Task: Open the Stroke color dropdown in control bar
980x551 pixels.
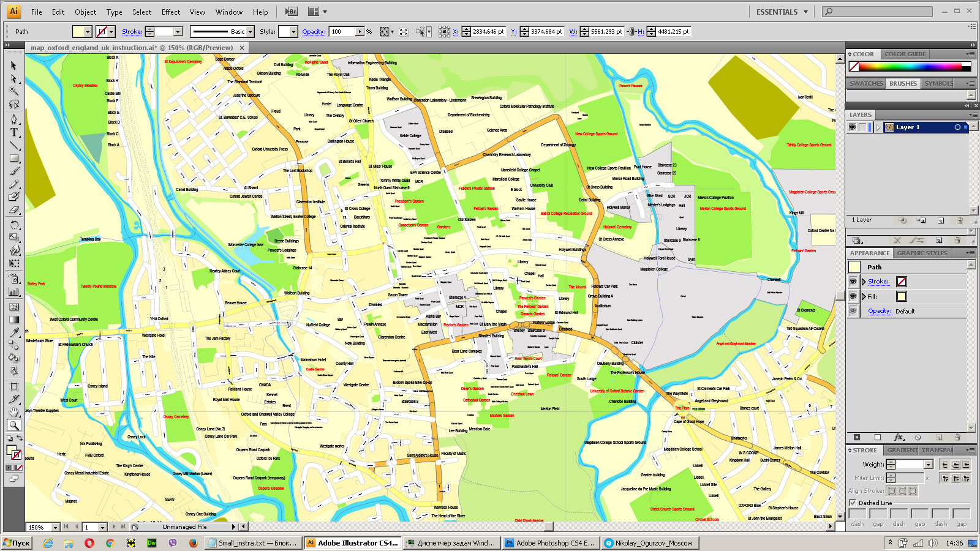Action: click(111, 32)
